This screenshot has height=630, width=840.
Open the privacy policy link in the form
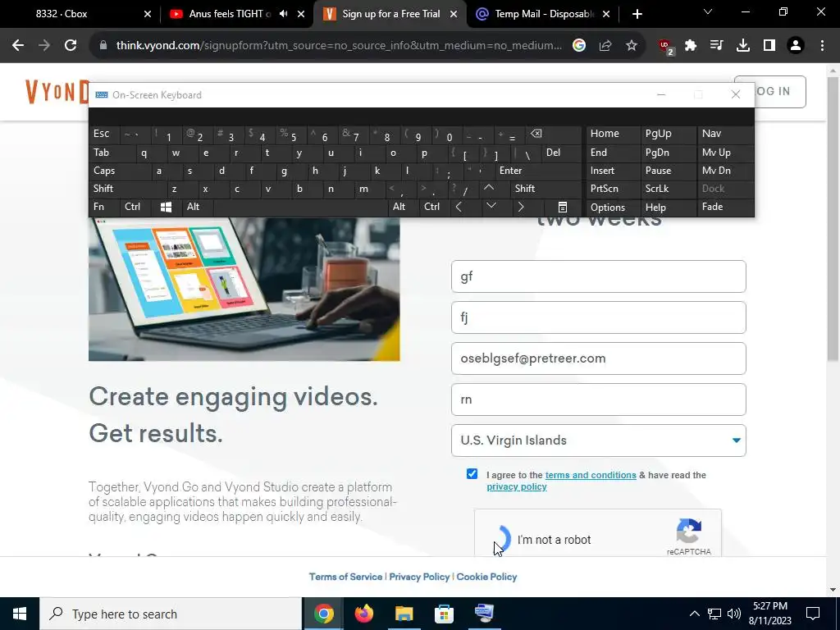[517, 487]
